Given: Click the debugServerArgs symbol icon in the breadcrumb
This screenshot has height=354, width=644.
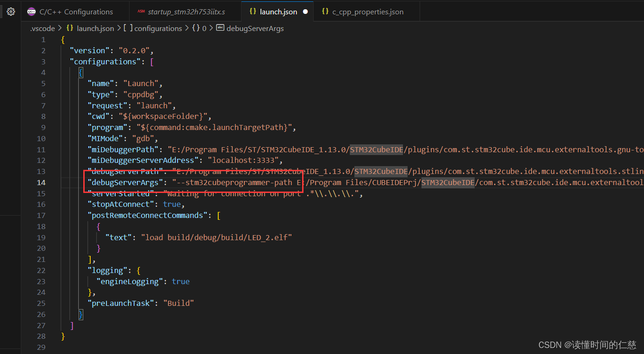Looking at the screenshot, I should tap(220, 28).
